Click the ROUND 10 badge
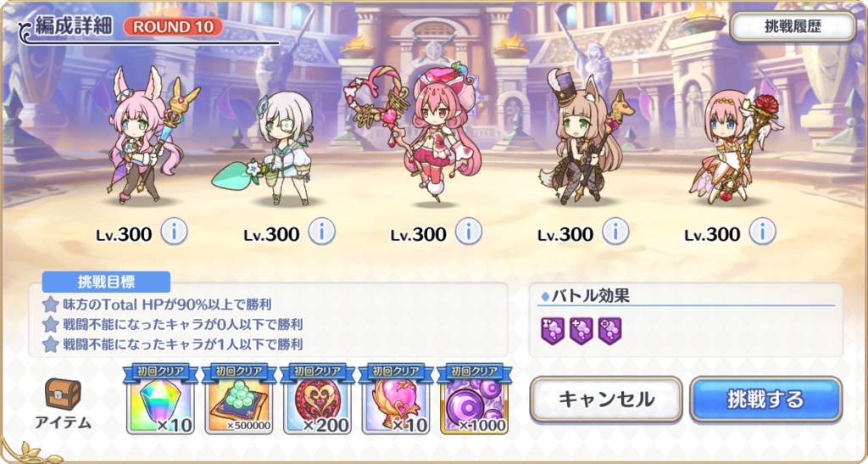The height and width of the screenshot is (464, 868). pos(173,27)
